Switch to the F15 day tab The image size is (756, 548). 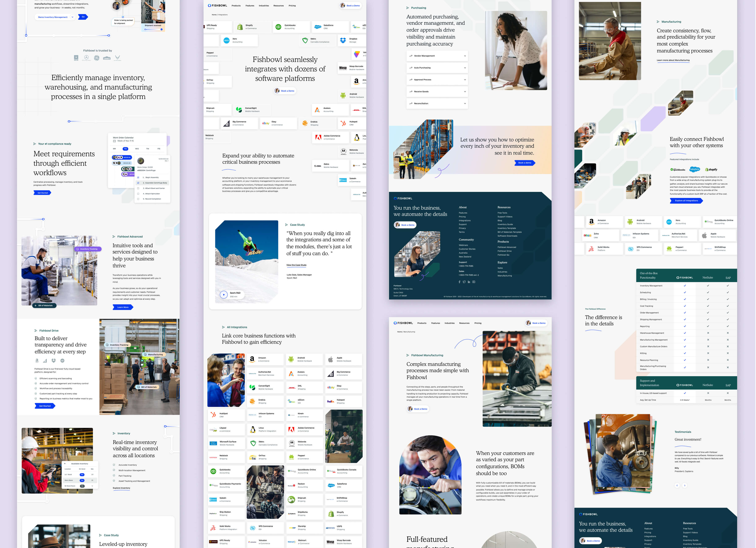point(159,149)
